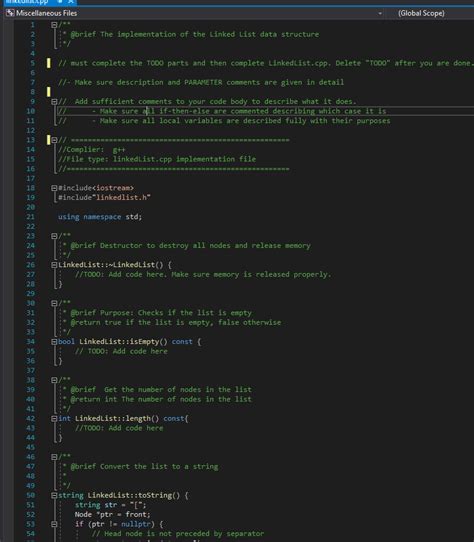The height and width of the screenshot is (542, 474).
Task: Click the Miscellaneous Files project icon
Action: (x=10, y=13)
